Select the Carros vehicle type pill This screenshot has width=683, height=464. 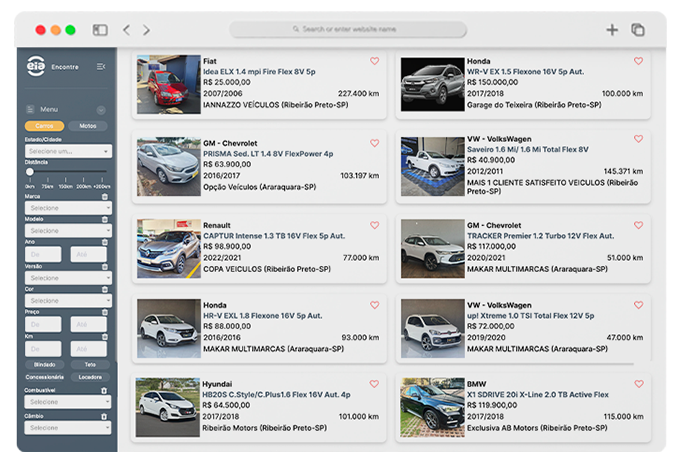coord(44,126)
